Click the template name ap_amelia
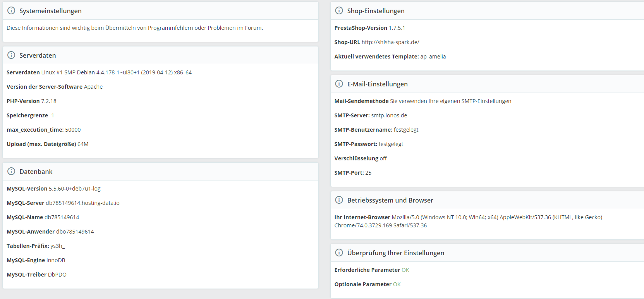This screenshot has height=299, width=644. [433, 57]
